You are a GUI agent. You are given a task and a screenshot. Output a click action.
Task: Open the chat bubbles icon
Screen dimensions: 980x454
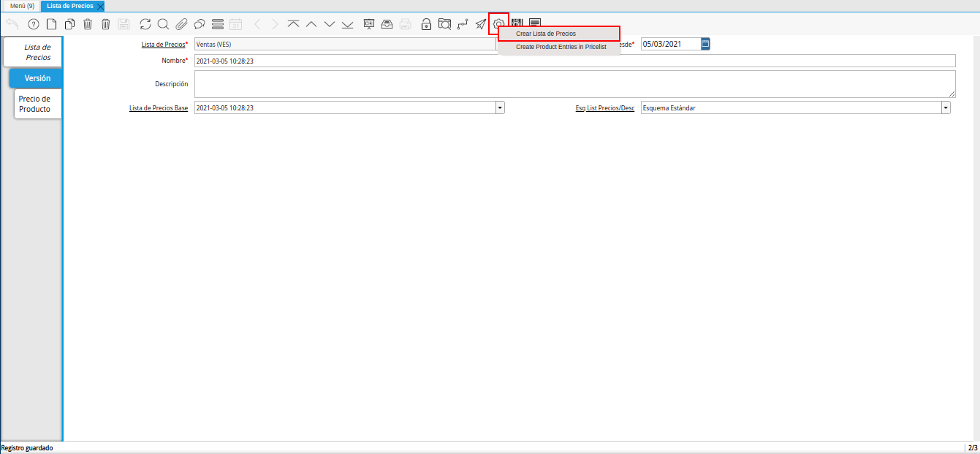[199, 24]
